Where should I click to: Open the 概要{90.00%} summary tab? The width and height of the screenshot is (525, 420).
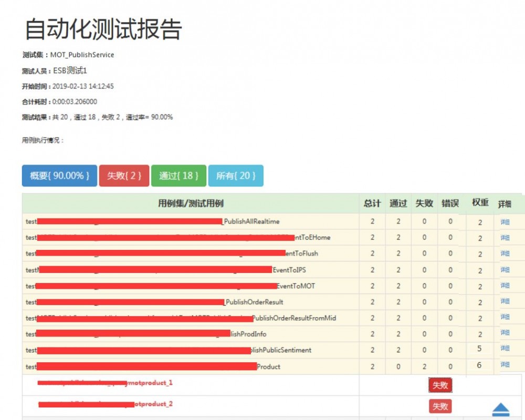(x=59, y=175)
